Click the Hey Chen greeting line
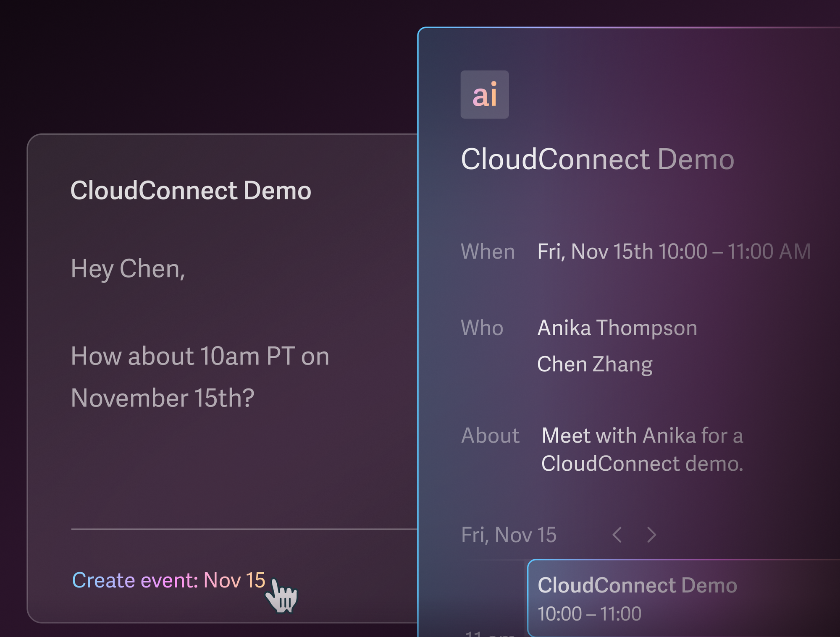 [128, 269]
